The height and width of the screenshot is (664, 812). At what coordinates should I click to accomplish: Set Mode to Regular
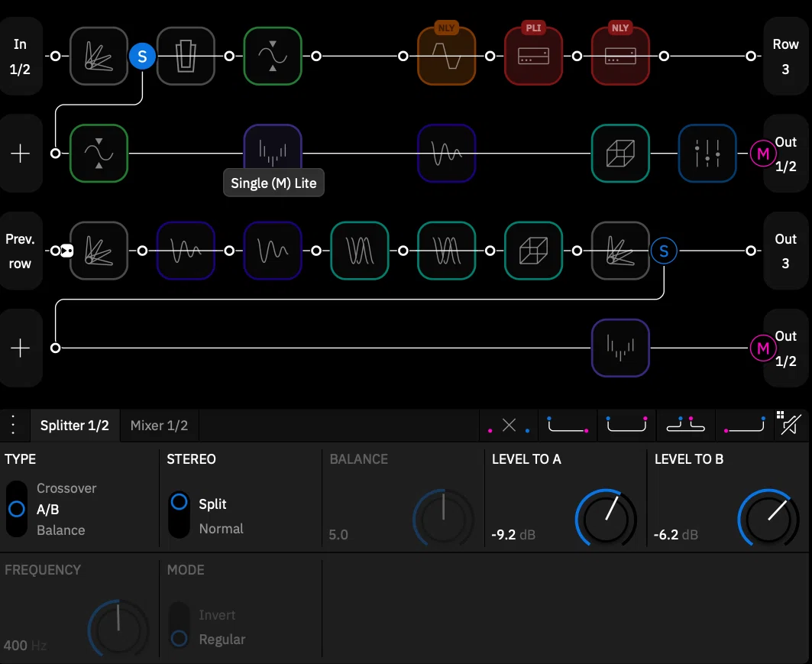click(x=222, y=639)
